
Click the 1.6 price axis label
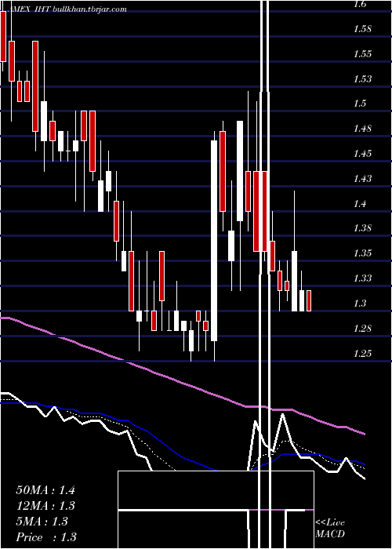[361, 4]
